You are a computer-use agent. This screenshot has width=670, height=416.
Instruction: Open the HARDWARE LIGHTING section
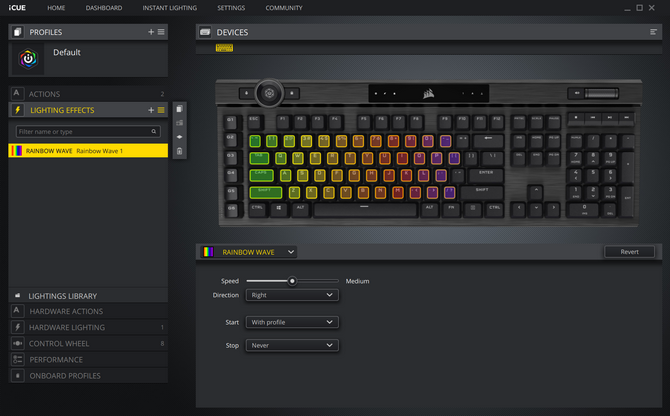pos(88,327)
